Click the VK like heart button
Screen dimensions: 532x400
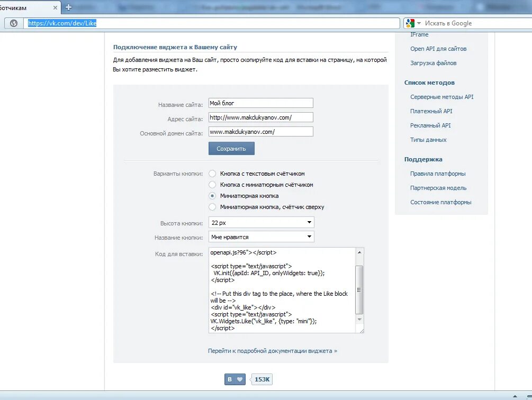click(x=235, y=379)
